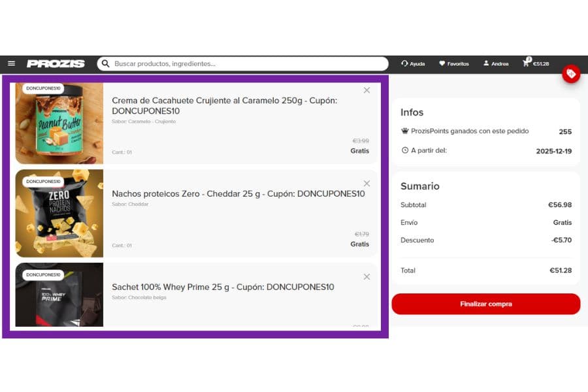Click Sabor: Cheddar text
This screenshot has height=392, width=588.
click(x=130, y=204)
